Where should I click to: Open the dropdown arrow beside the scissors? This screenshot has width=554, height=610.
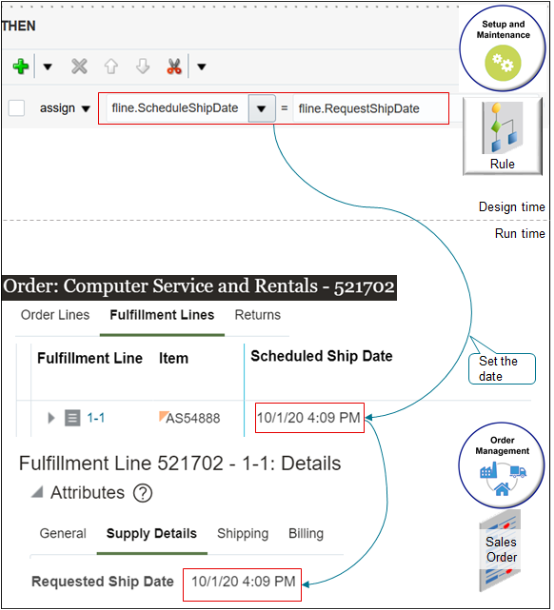click(x=201, y=67)
